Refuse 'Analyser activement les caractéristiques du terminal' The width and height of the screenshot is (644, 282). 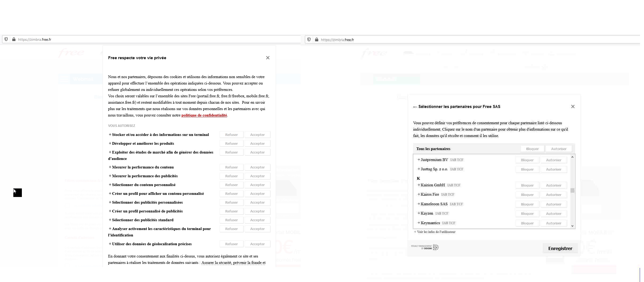231,229
